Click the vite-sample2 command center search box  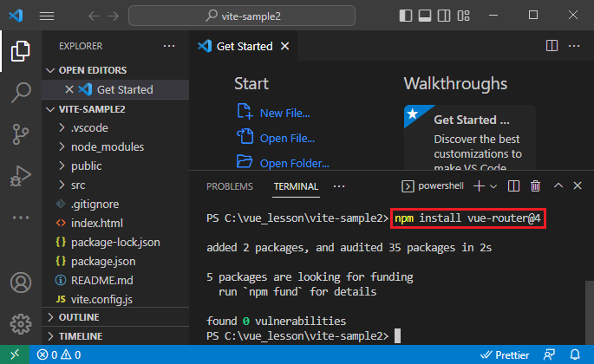242,16
